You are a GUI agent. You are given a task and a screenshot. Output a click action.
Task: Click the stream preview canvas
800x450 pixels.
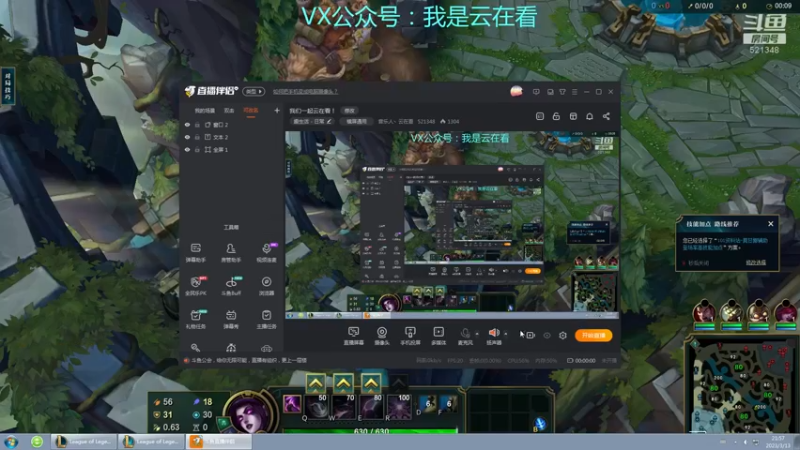452,225
